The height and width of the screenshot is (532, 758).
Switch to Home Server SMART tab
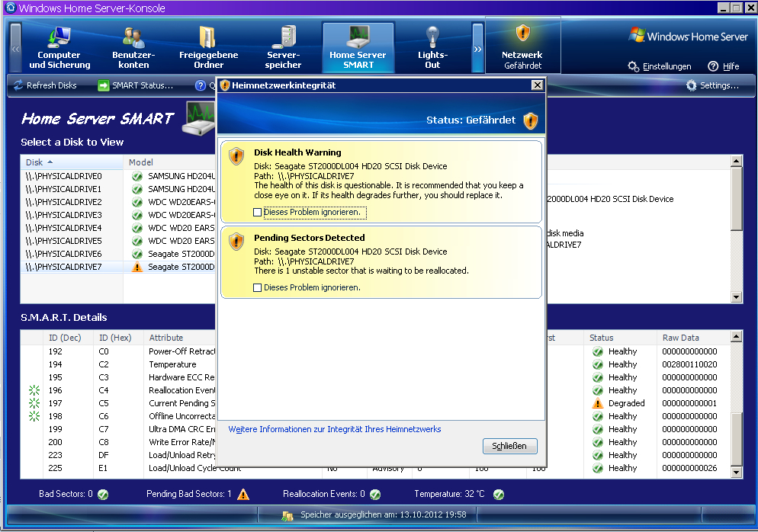pyautogui.click(x=358, y=47)
